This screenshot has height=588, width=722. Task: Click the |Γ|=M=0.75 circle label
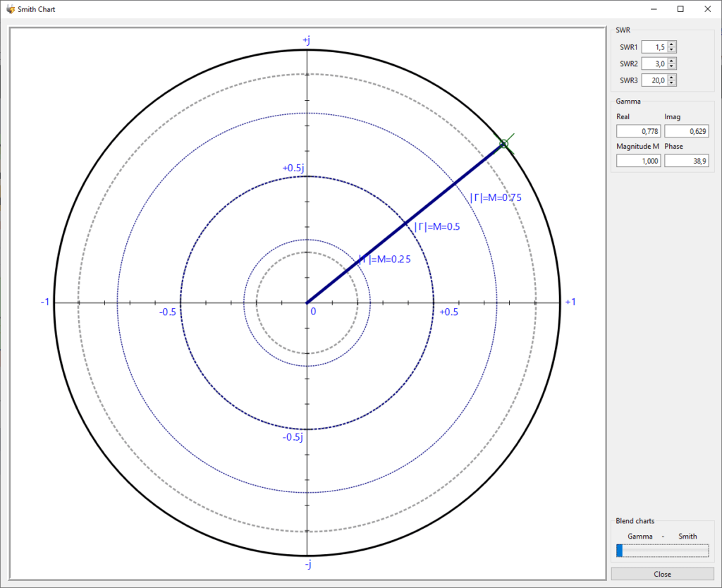coord(496,197)
